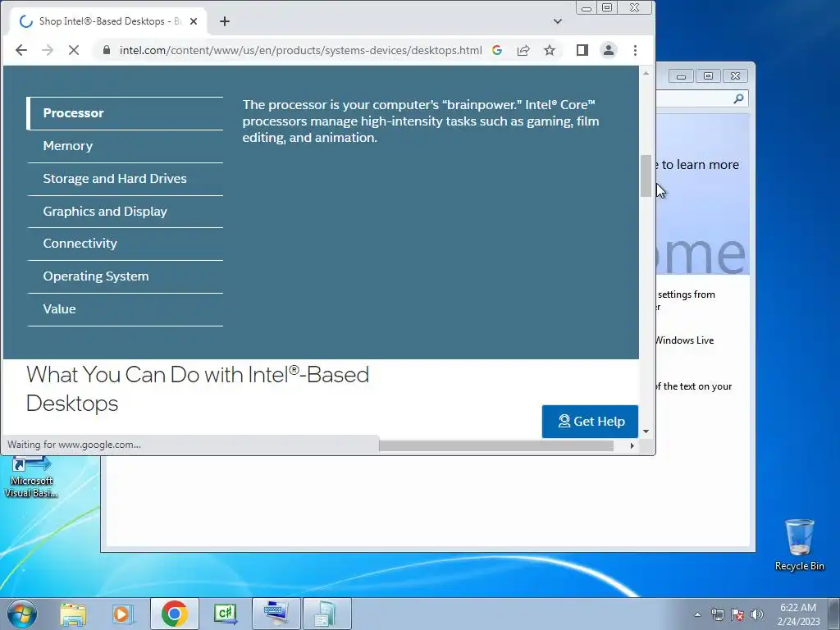The width and height of the screenshot is (840, 630).
Task: Click the horizontal scrollbar right arrow
Action: coord(632,445)
